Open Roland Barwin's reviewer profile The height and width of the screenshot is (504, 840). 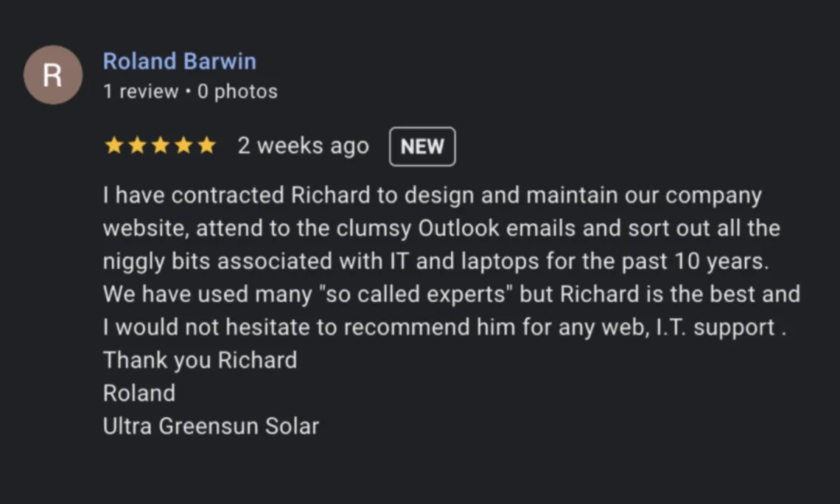pos(179,62)
